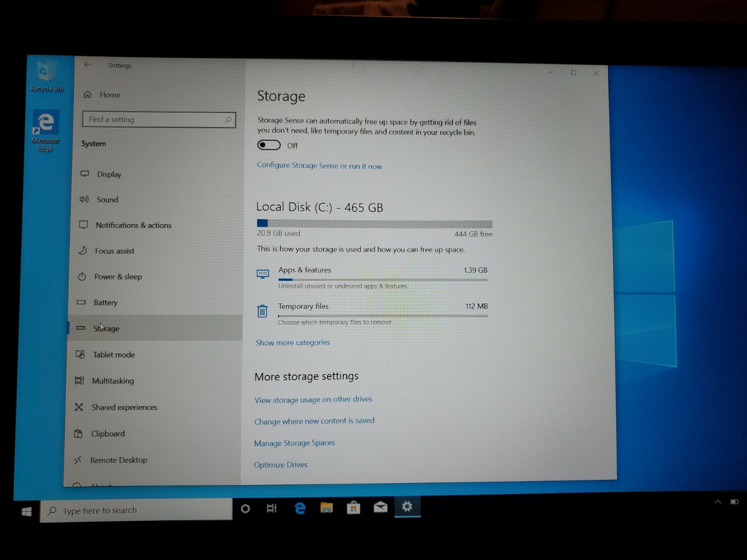Open the Sound settings page
This screenshot has width=747, height=560.
coord(107,200)
